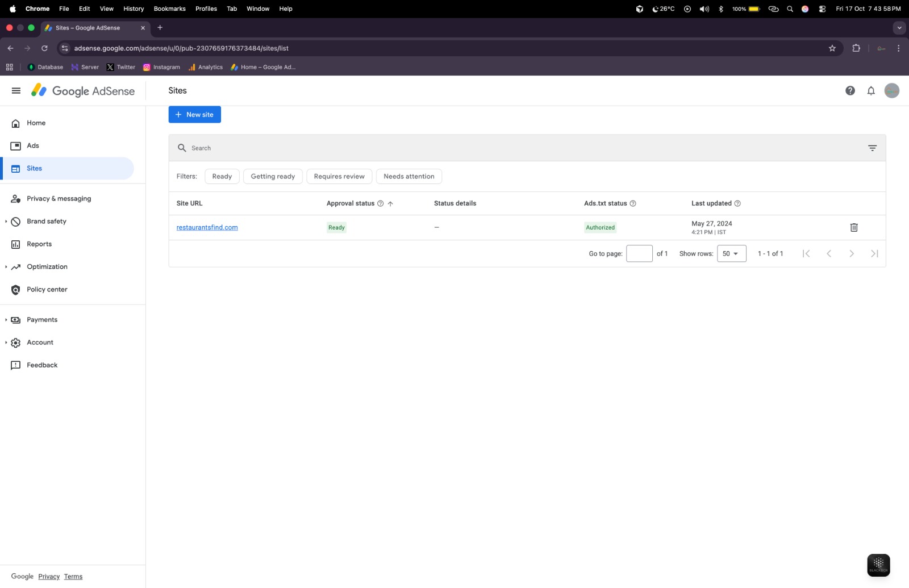The height and width of the screenshot is (588, 909).
Task: Delete the restaurantsfind.com site with the trash icon
Action: pos(853,227)
